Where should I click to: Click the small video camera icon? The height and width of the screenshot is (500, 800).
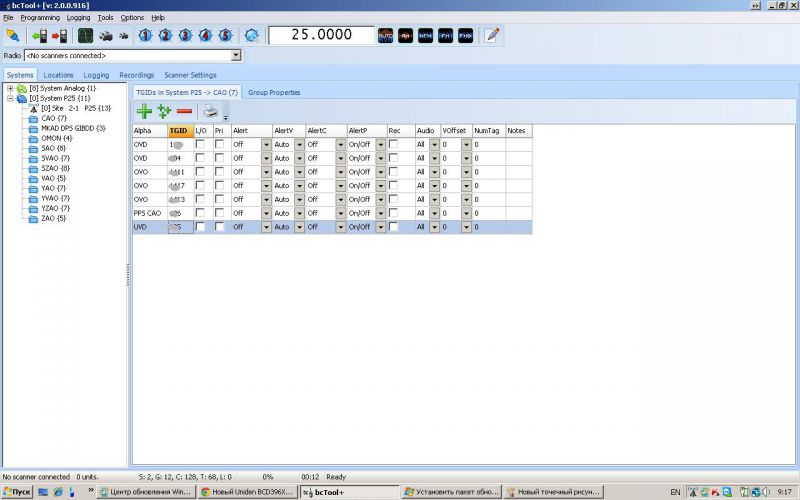point(123,36)
